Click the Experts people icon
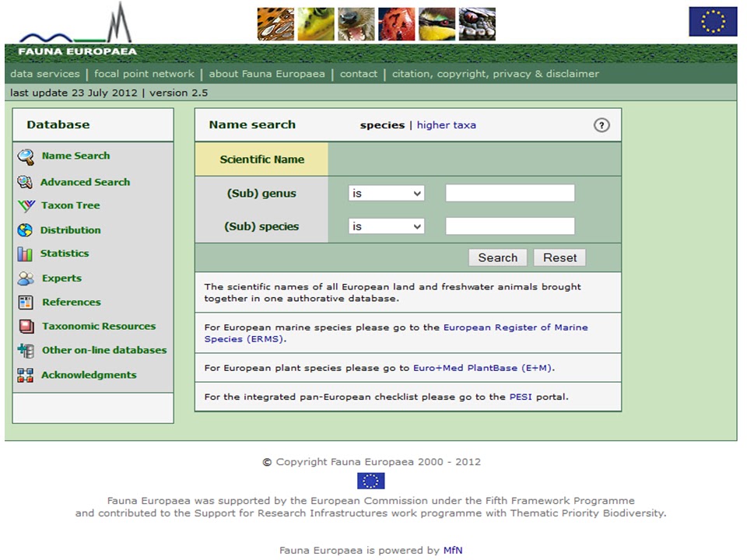Image resolution: width=747 pixels, height=560 pixels. click(26, 278)
